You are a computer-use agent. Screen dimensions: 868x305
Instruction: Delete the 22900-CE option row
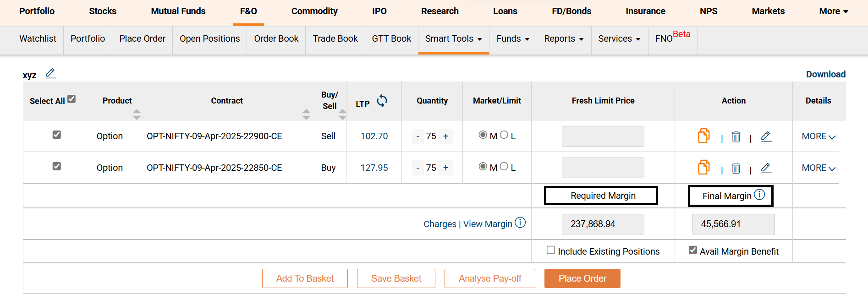[x=736, y=136]
